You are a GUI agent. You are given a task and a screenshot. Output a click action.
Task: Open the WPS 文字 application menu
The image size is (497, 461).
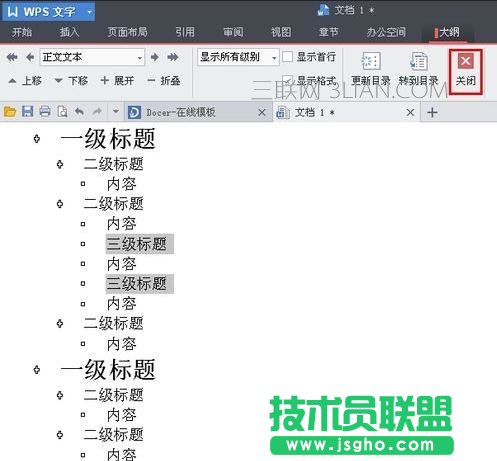click(48, 12)
